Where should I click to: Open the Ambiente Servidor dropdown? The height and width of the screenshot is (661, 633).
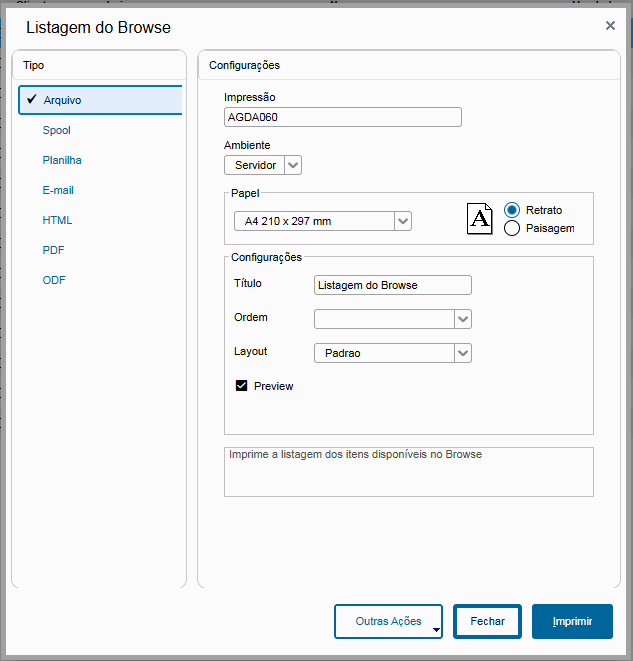293,165
